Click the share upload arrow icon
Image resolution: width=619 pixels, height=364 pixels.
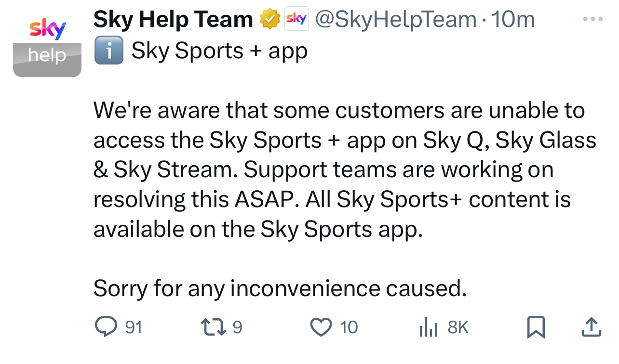(x=592, y=327)
